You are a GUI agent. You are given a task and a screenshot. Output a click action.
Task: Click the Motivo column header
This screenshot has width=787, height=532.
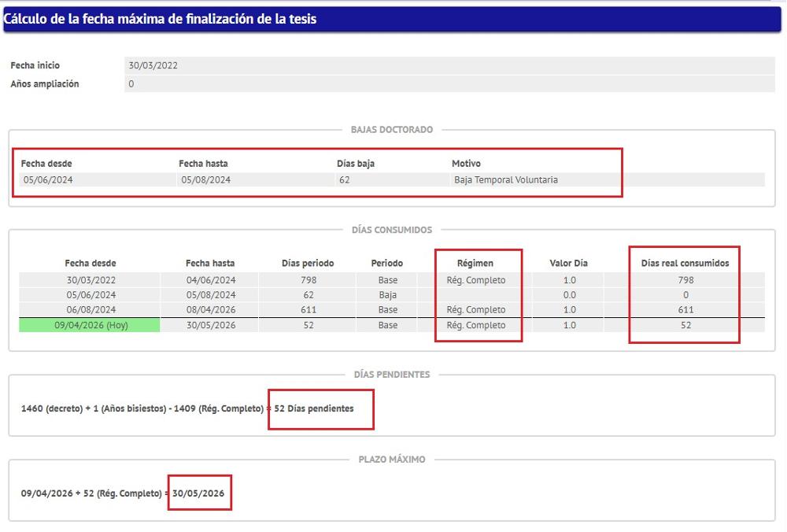point(466,164)
